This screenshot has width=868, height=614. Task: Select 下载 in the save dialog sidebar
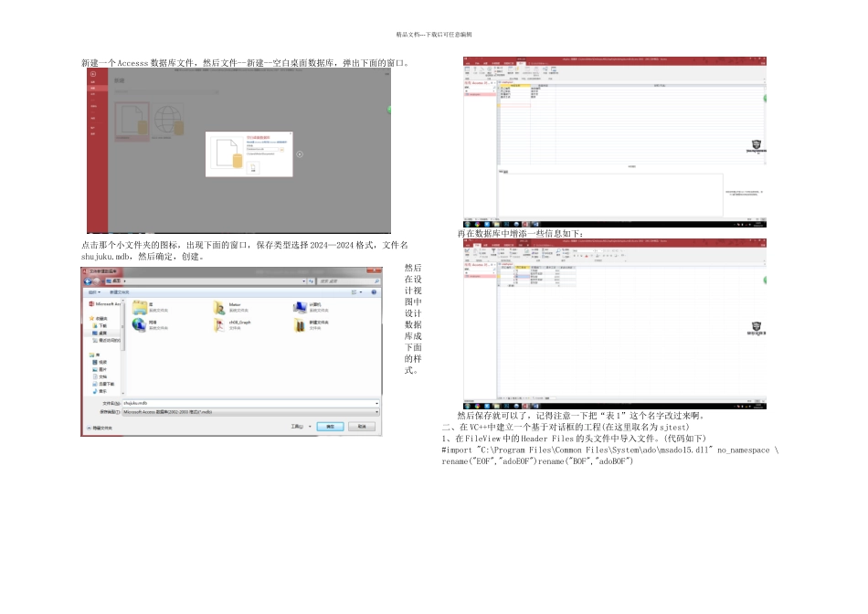(101, 325)
